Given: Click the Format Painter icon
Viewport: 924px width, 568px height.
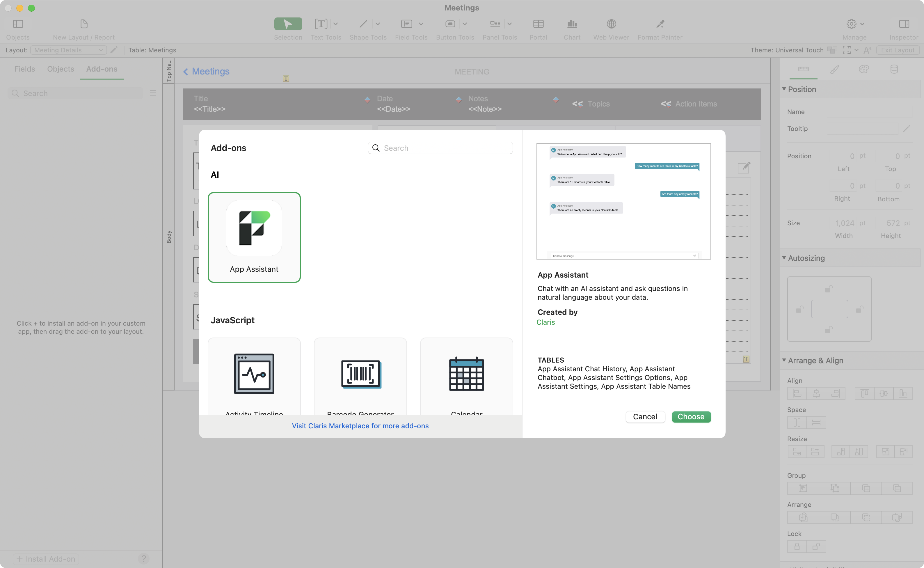Looking at the screenshot, I should 660,24.
